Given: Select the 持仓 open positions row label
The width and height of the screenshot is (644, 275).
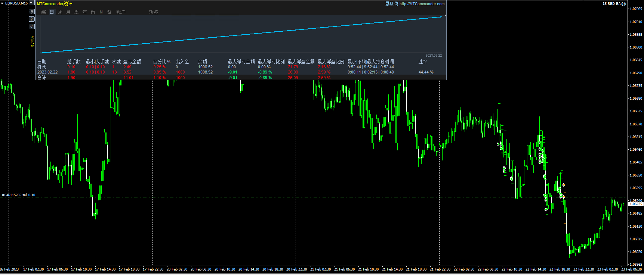Looking at the screenshot, I should pos(42,67).
